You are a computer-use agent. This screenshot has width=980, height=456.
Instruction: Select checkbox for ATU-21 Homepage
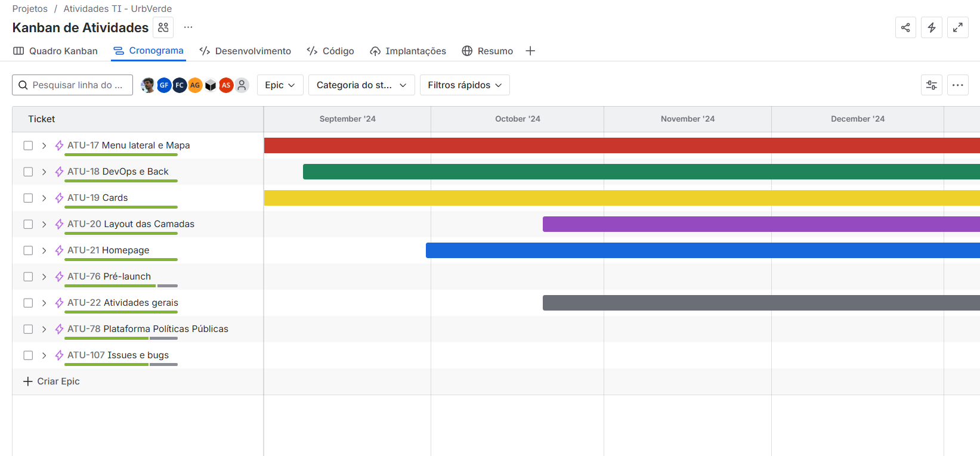28,250
